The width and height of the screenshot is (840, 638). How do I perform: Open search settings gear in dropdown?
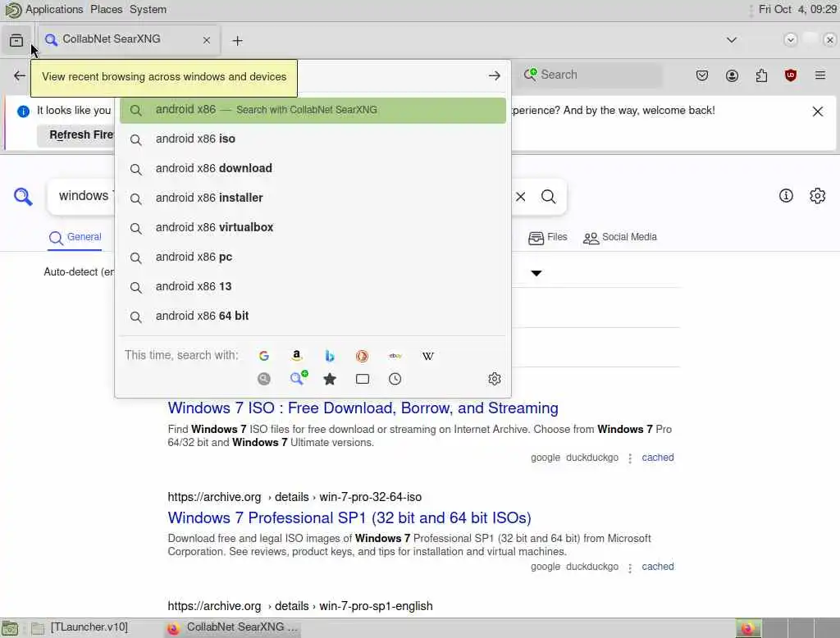pos(495,379)
